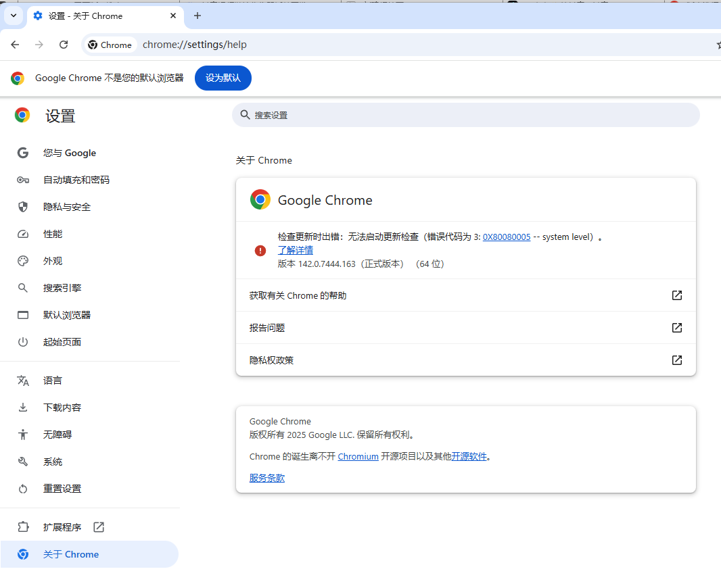
Task: Open 下载内容 settings section
Action: 90,408
